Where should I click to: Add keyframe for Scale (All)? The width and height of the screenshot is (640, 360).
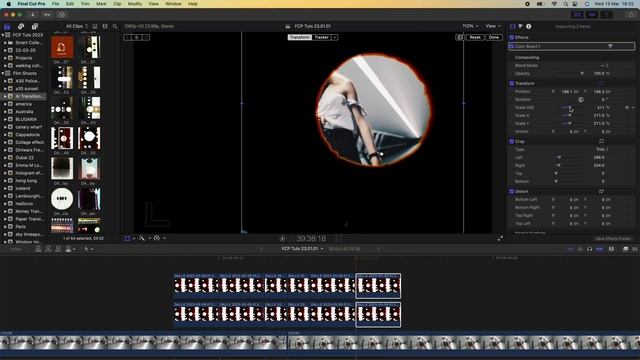point(627,107)
